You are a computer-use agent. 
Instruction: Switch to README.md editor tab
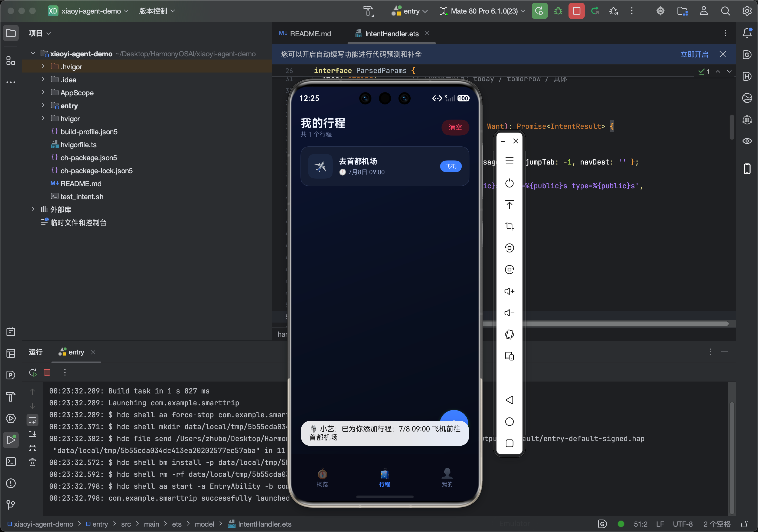305,34
